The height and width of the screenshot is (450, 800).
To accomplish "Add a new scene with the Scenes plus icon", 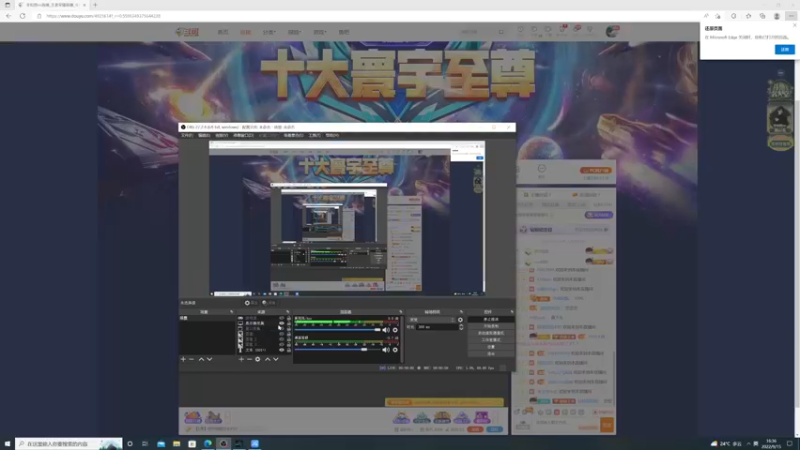I will (x=183, y=359).
